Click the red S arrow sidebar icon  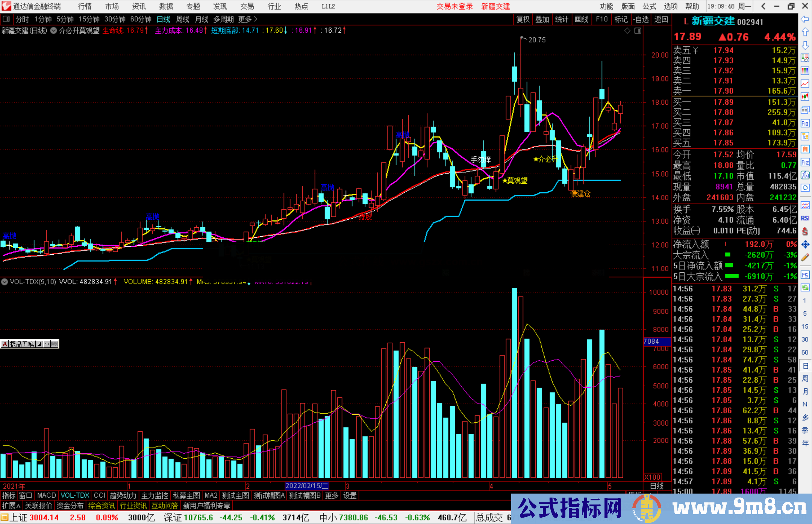pyautogui.click(x=805, y=231)
